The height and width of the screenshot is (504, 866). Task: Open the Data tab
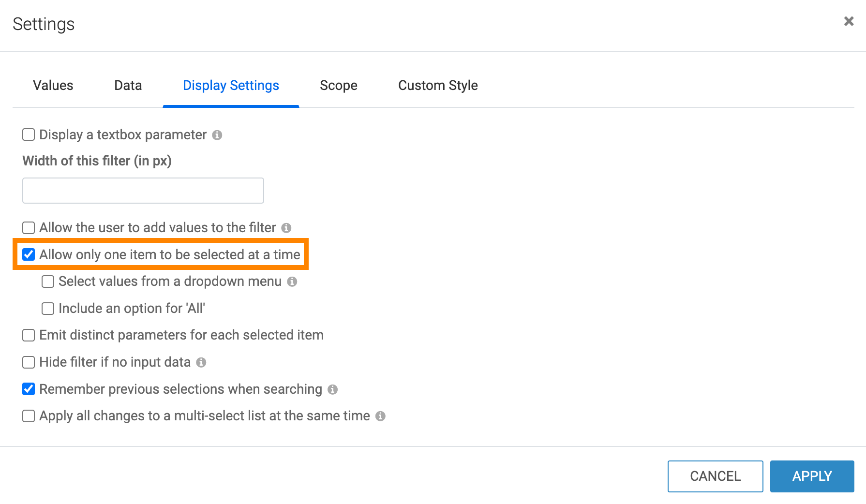[128, 86]
